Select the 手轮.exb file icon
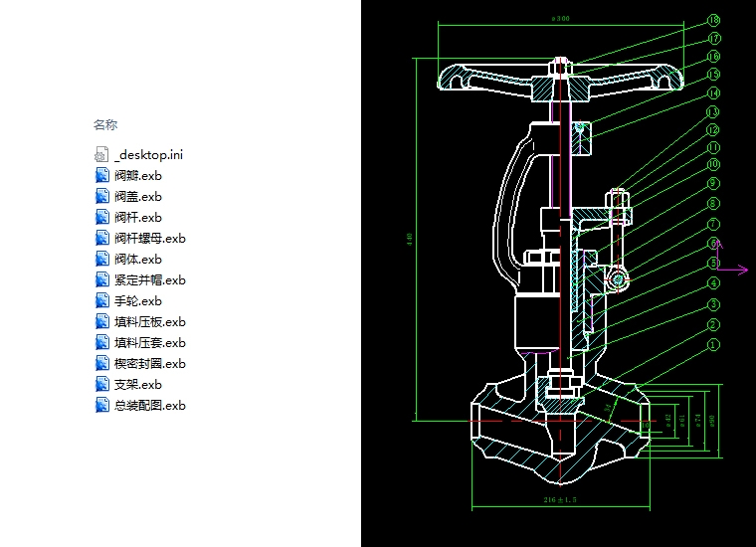This screenshot has height=547, width=756. point(101,300)
